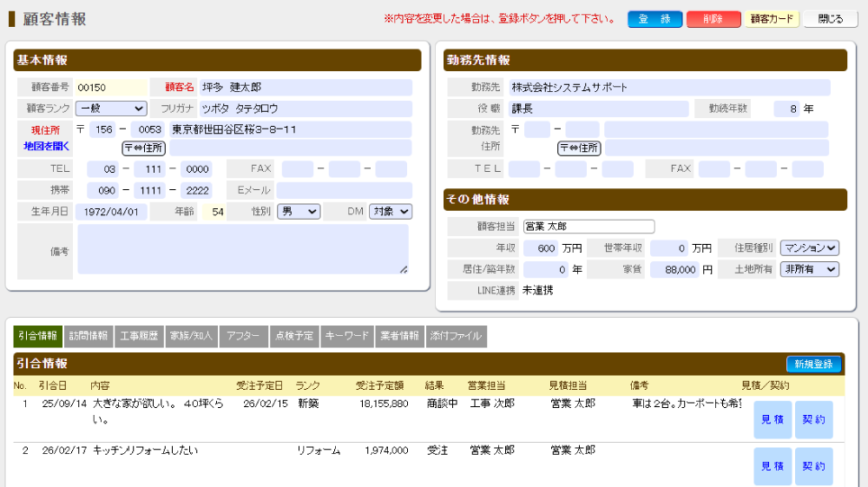This screenshot has width=868, height=487.
Task: Open the 家族/知人 tab
Action: [x=192, y=336]
